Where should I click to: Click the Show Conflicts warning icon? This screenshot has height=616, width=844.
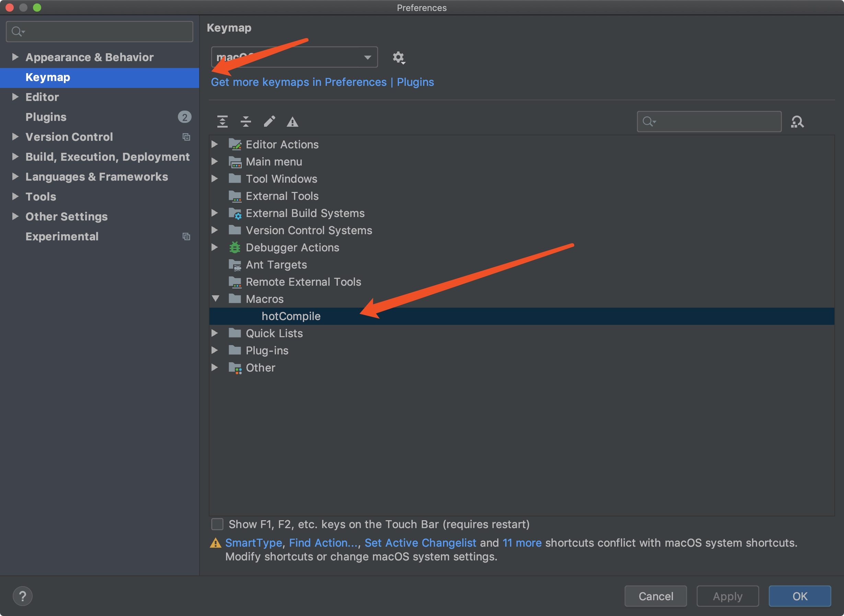point(292,122)
